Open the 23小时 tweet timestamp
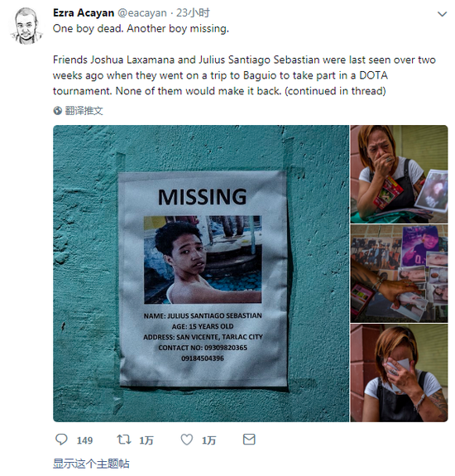 pos(193,13)
